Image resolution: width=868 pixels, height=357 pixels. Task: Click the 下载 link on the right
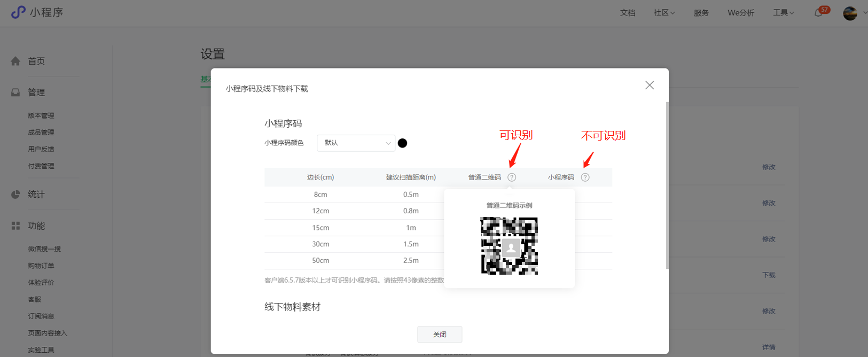(769, 275)
